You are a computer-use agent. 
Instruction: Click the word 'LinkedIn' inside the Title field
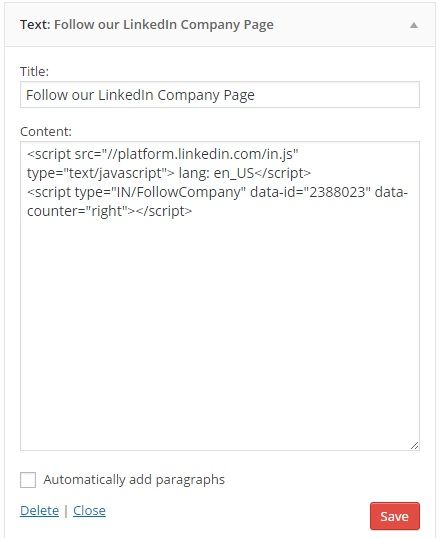tap(126, 95)
